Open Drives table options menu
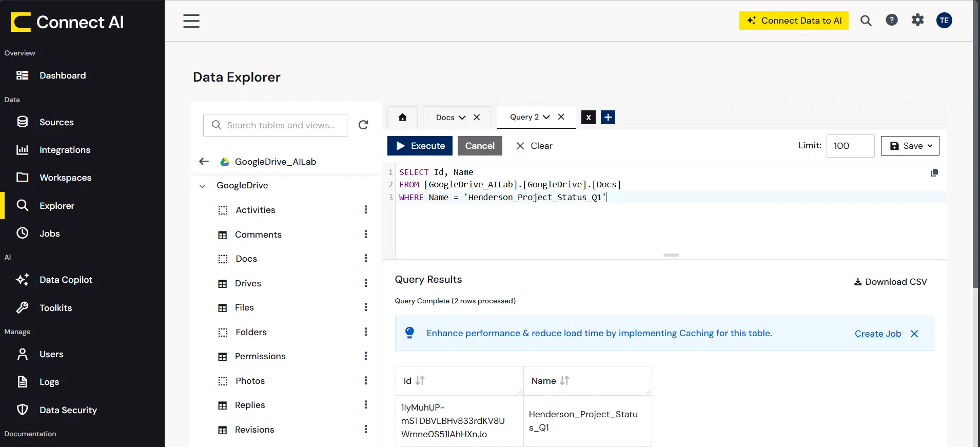Viewport: 980px width, 447px height. 366,283
